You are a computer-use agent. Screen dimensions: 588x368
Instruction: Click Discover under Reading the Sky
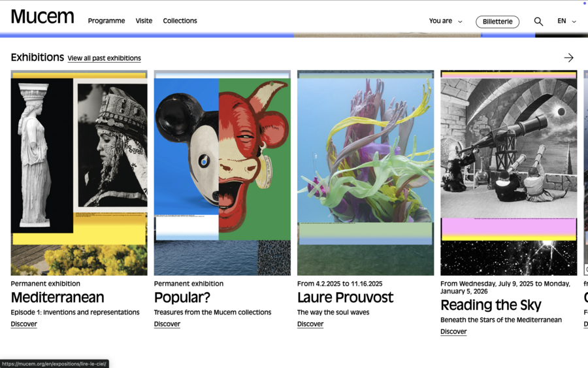[453, 331]
